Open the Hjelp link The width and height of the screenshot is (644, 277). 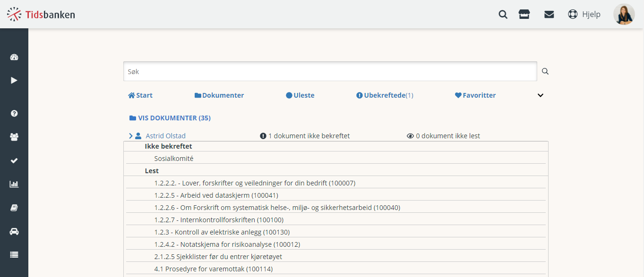[584, 14]
